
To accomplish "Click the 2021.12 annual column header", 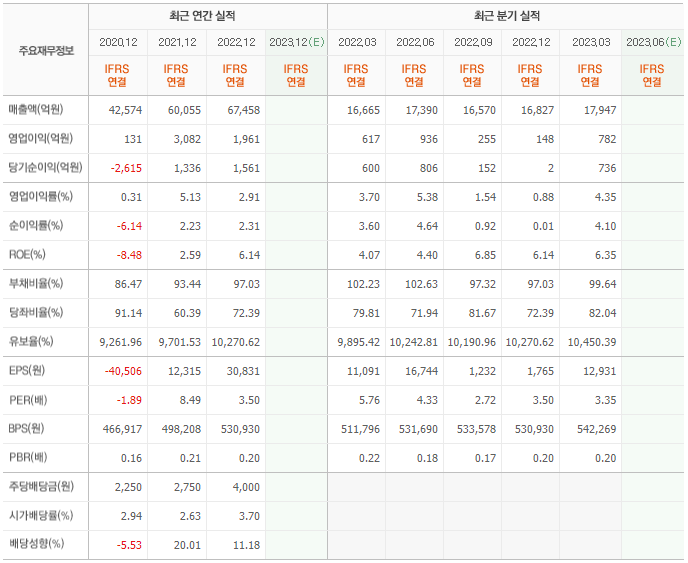I will 177,42.
